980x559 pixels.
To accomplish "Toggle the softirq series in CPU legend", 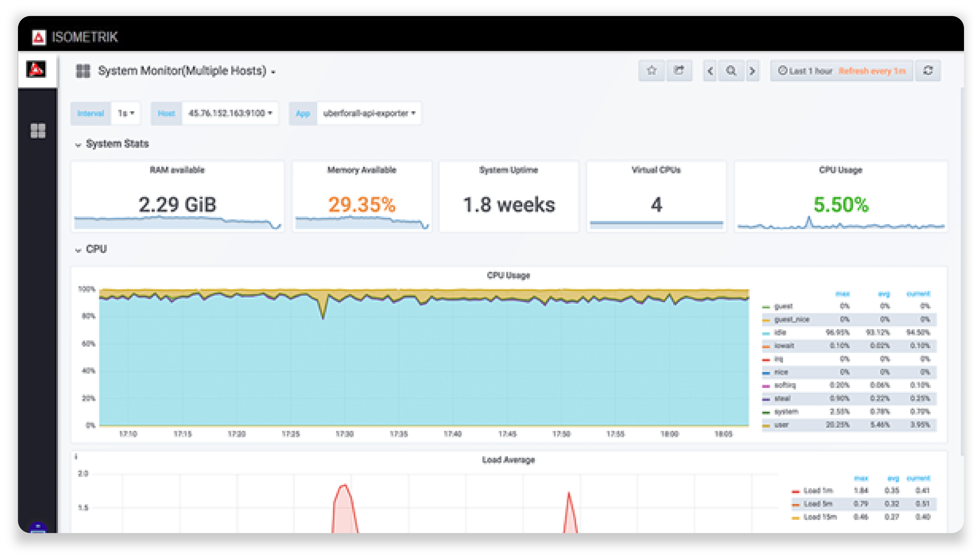I will point(785,385).
